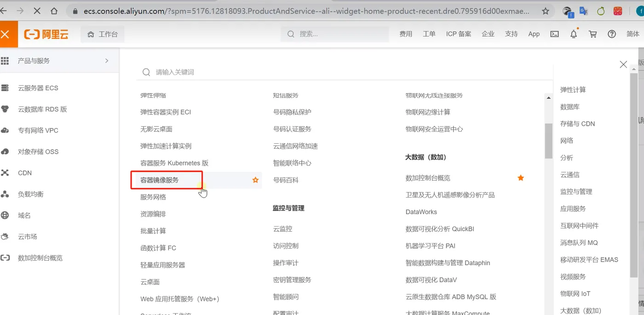Open the notifications bell
This screenshot has width=644, height=315.
(x=574, y=34)
